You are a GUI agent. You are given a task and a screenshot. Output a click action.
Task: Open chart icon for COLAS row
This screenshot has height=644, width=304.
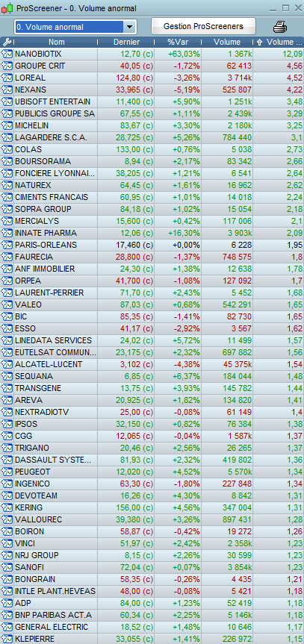[x=7, y=149]
